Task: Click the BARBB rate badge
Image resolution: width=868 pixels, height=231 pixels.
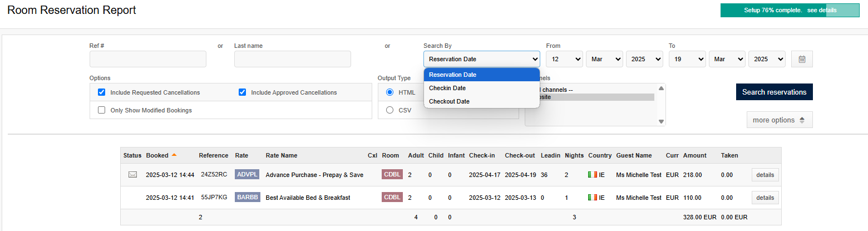Action: point(248,198)
